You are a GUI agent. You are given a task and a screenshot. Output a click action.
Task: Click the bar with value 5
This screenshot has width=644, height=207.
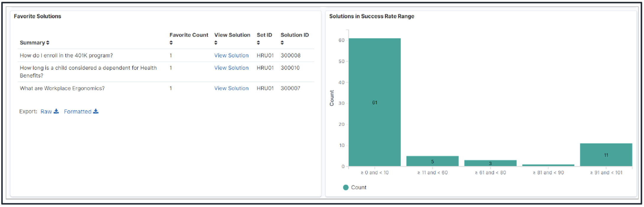432,161
